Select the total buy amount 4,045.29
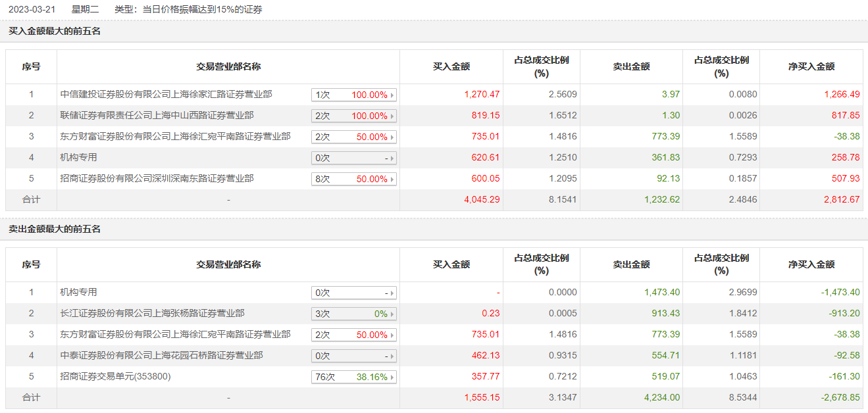868x413 pixels. click(x=482, y=200)
